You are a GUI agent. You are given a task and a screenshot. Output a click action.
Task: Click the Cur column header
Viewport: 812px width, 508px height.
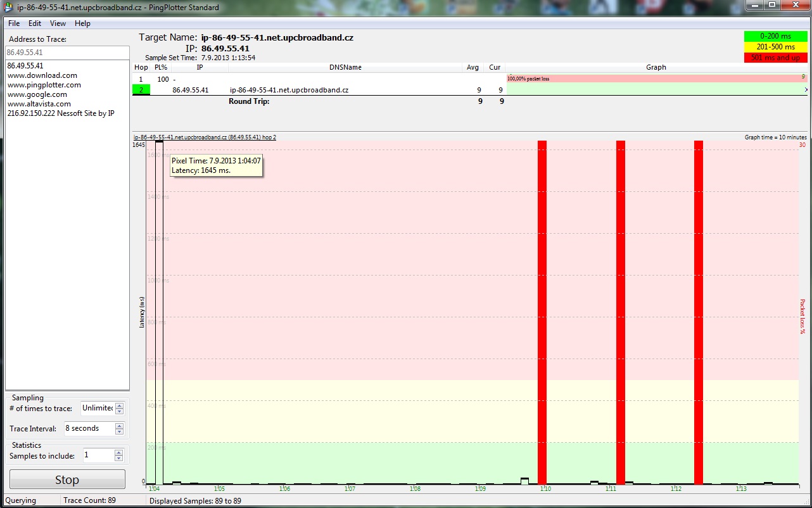[495, 67]
